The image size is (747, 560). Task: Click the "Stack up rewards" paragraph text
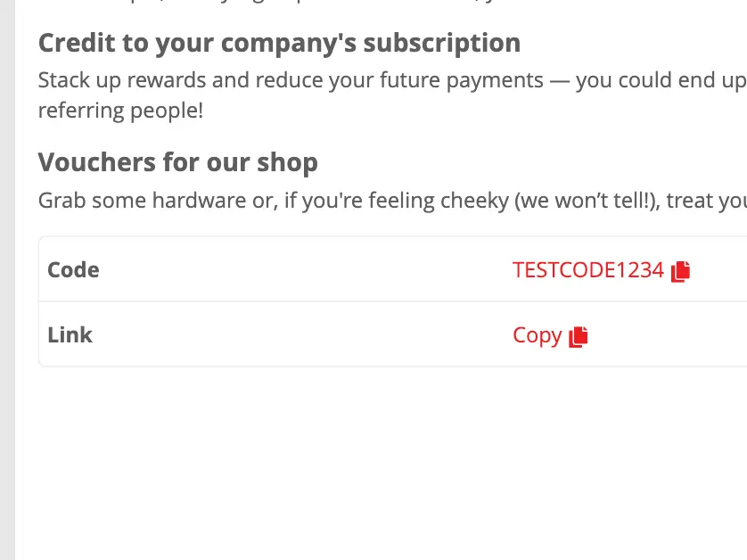click(291, 80)
